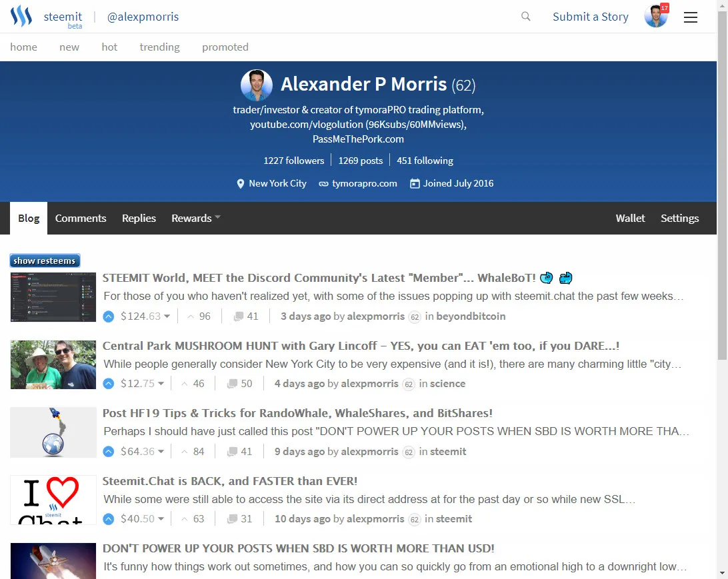Open the science tag
This screenshot has width=728, height=579.
[x=447, y=384]
